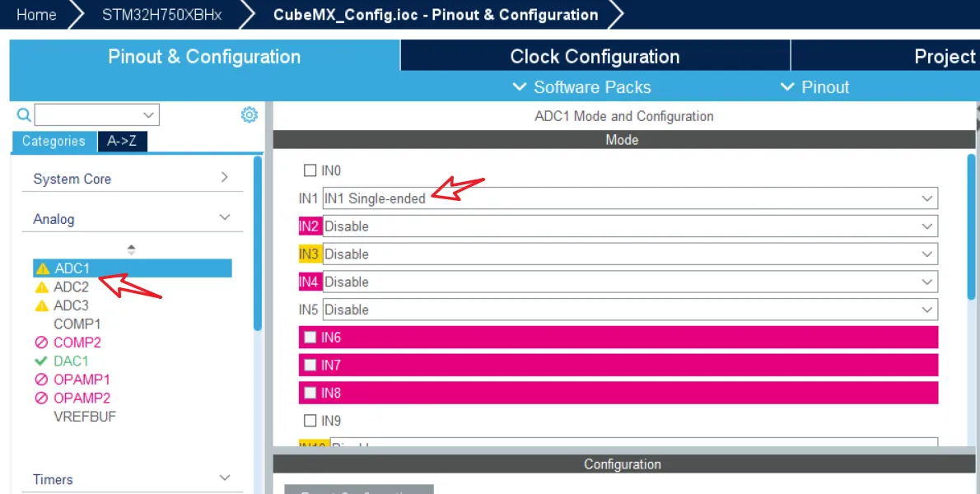Click the STM32H750XBHx breadcrumb
The image size is (980, 494).
(x=162, y=14)
